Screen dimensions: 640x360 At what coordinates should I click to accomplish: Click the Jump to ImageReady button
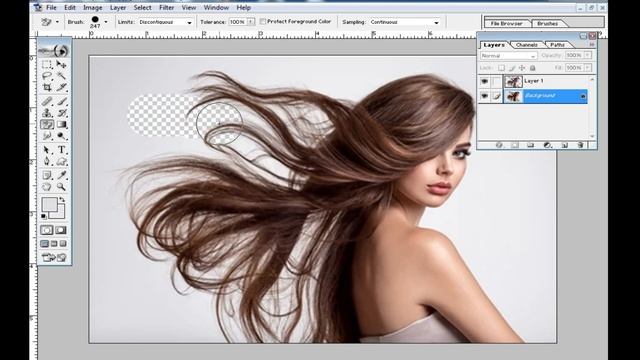54,258
